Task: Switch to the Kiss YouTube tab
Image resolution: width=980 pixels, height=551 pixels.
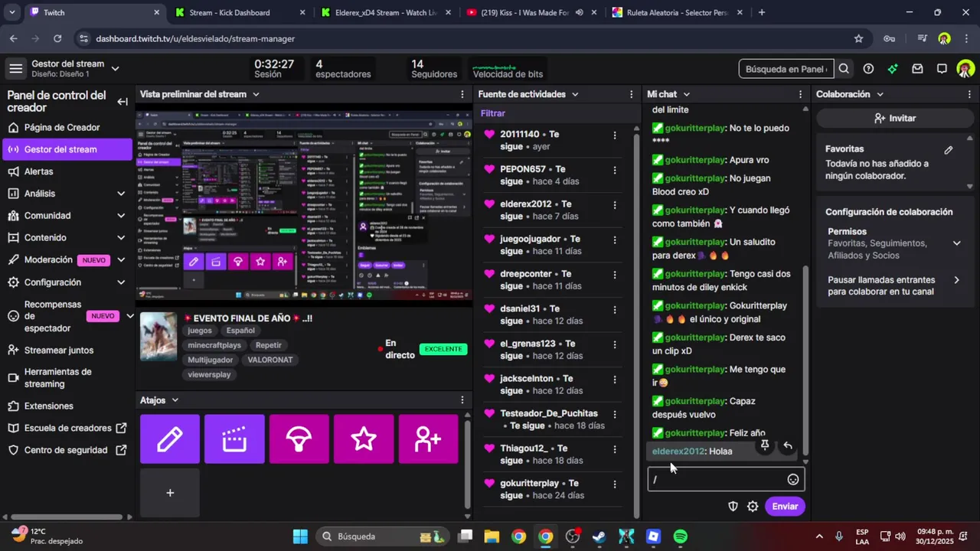Action: tap(531, 12)
